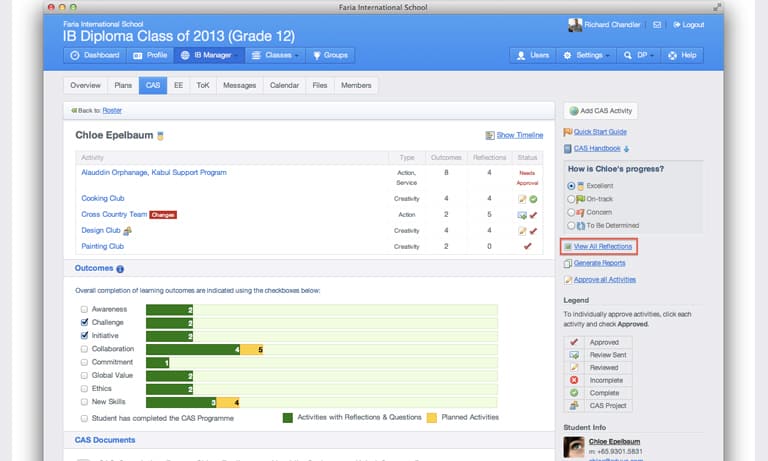This screenshot has width=768, height=461.
Task: Click the info icon beside Outcomes
Action: [x=120, y=268]
